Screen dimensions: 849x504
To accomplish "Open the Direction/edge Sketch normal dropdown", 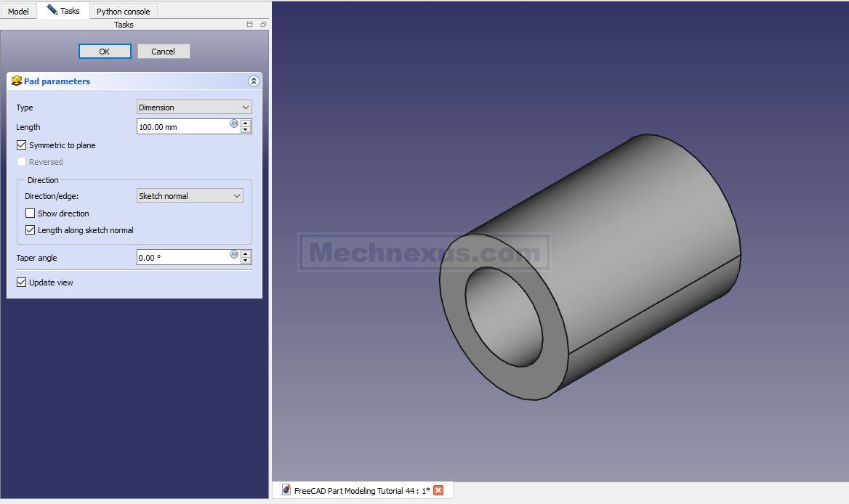I will (x=190, y=196).
